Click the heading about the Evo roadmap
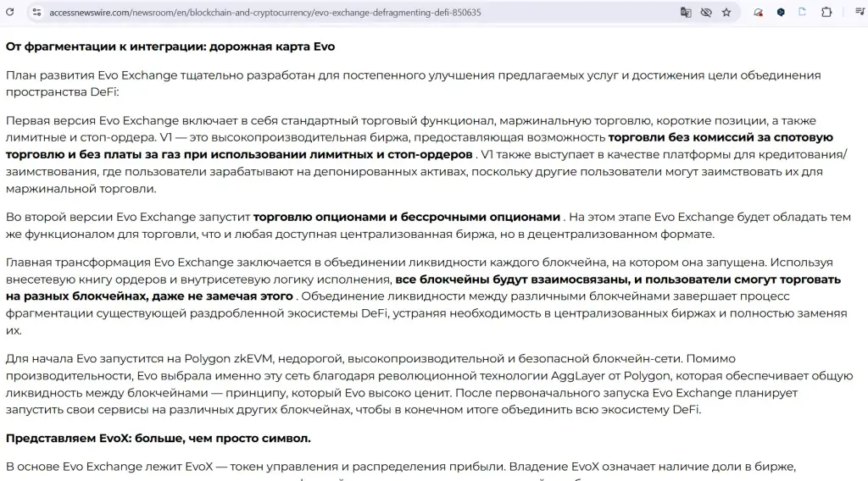This screenshot has width=868, height=481. (170, 47)
